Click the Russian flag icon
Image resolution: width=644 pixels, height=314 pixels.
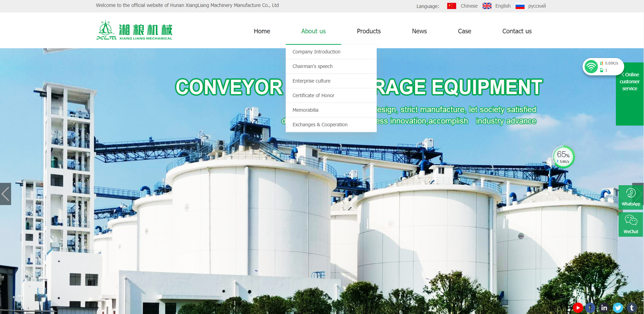[520, 6]
